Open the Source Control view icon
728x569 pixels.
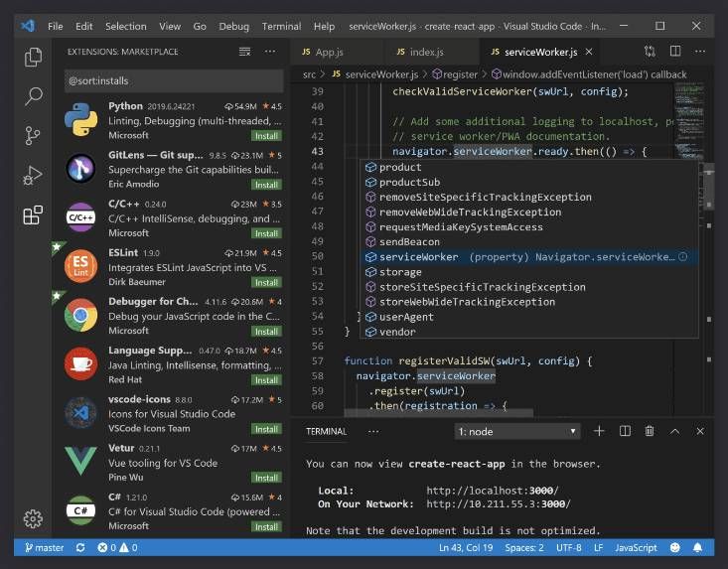pyautogui.click(x=33, y=135)
